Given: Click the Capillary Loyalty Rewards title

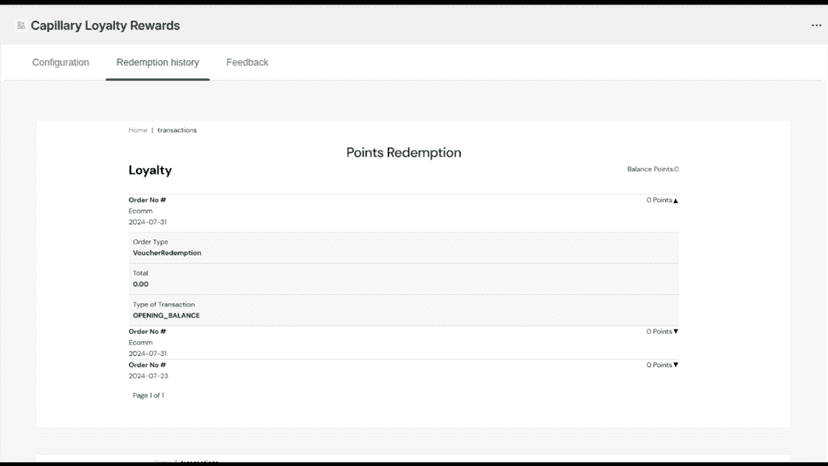Looking at the screenshot, I should [105, 25].
